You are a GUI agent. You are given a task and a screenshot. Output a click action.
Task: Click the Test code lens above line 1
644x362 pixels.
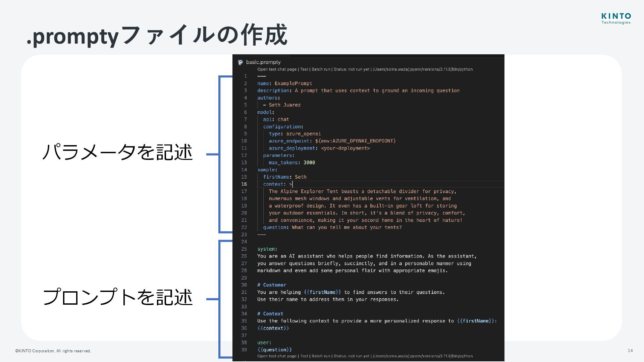pyautogui.click(x=304, y=69)
